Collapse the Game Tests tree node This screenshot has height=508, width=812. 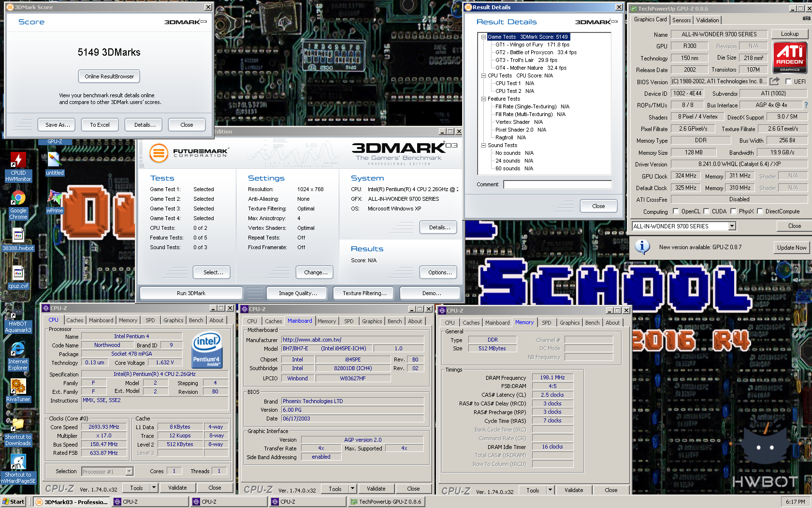483,37
